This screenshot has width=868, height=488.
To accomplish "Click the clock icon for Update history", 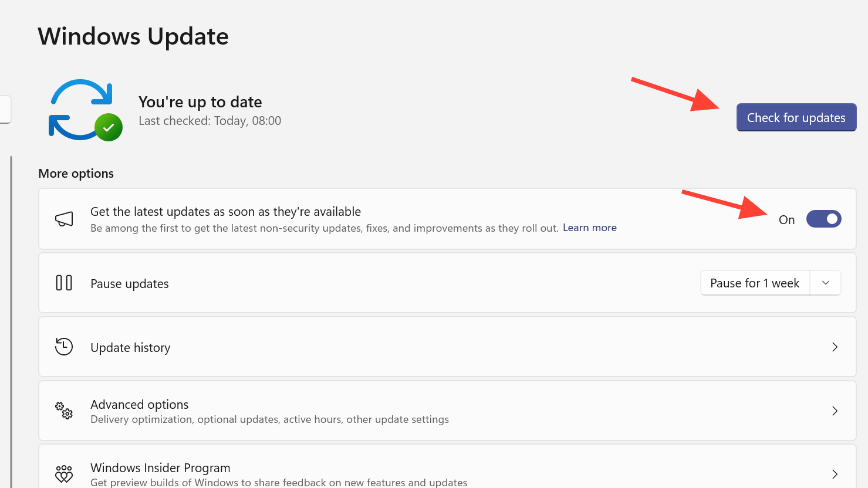I will click(64, 347).
